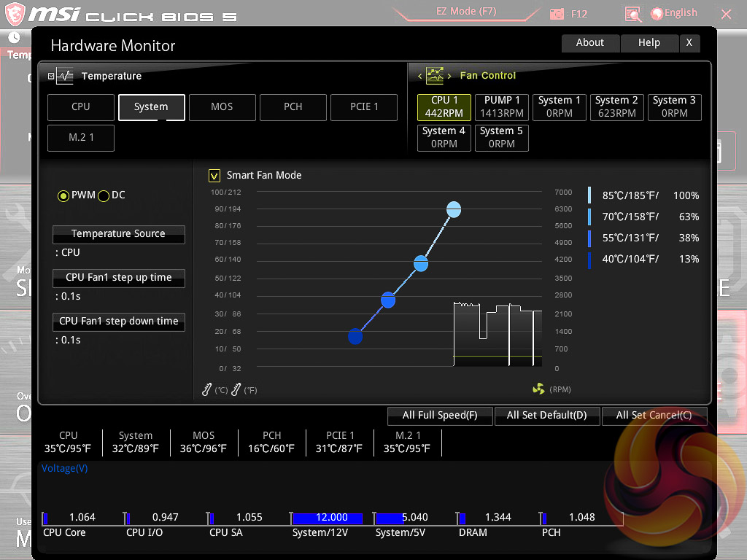The height and width of the screenshot is (560, 747).
Task: Click the temperature graph icon
Action: tap(65, 76)
